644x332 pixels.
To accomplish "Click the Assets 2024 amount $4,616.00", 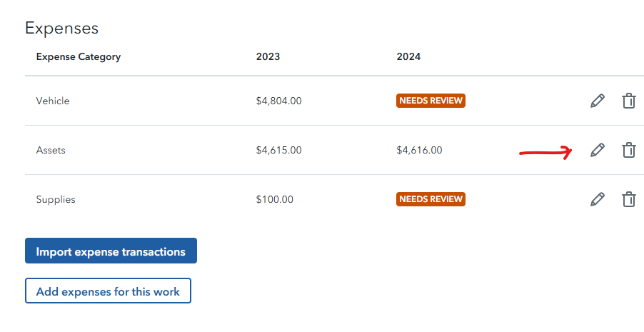I will [419, 151].
